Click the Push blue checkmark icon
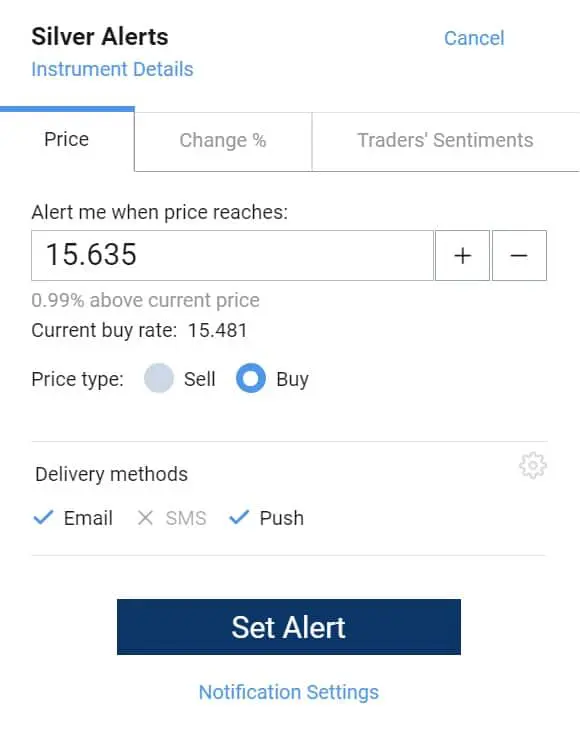580x747 pixels. (239, 517)
